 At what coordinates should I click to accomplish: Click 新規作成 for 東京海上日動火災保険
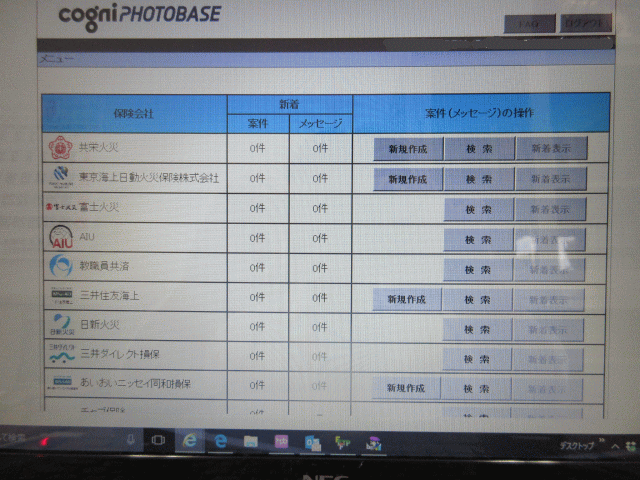pos(408,179)
